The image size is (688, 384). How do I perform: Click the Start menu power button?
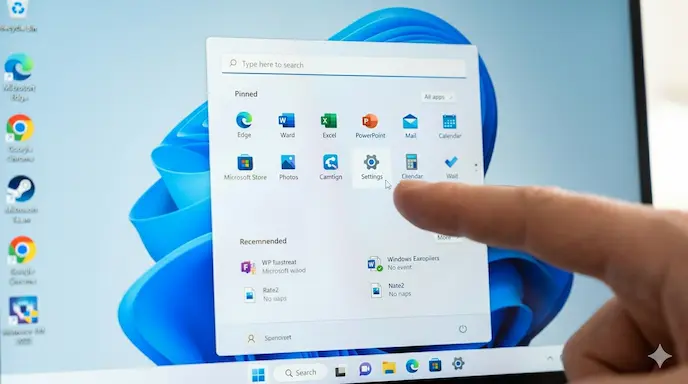click(x=463, y=329)
